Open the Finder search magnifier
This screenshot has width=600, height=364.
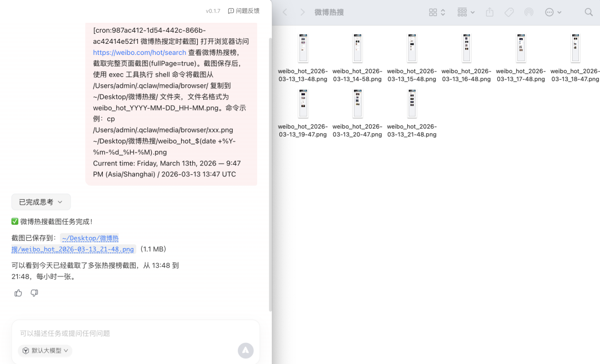click(588, 12)
